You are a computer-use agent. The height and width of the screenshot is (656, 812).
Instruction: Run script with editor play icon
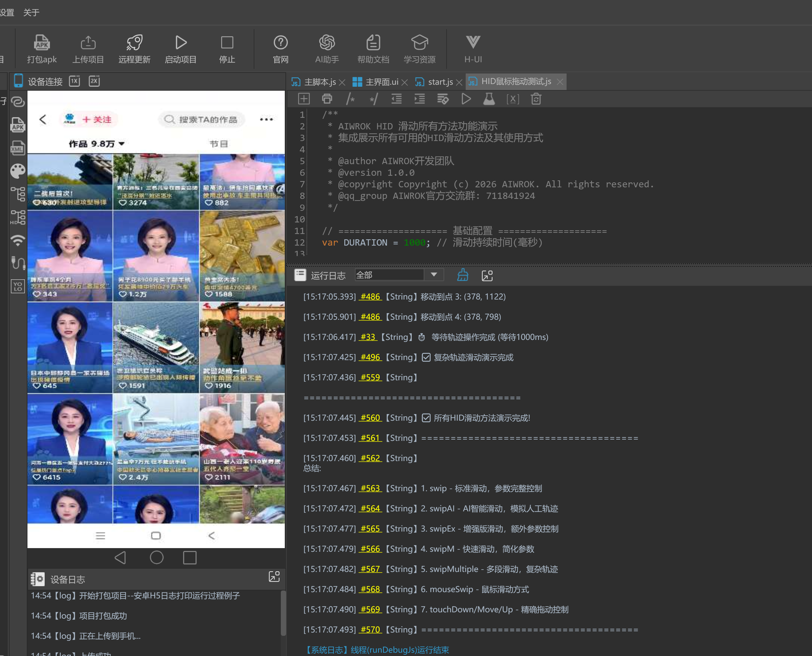pos(466,99)
